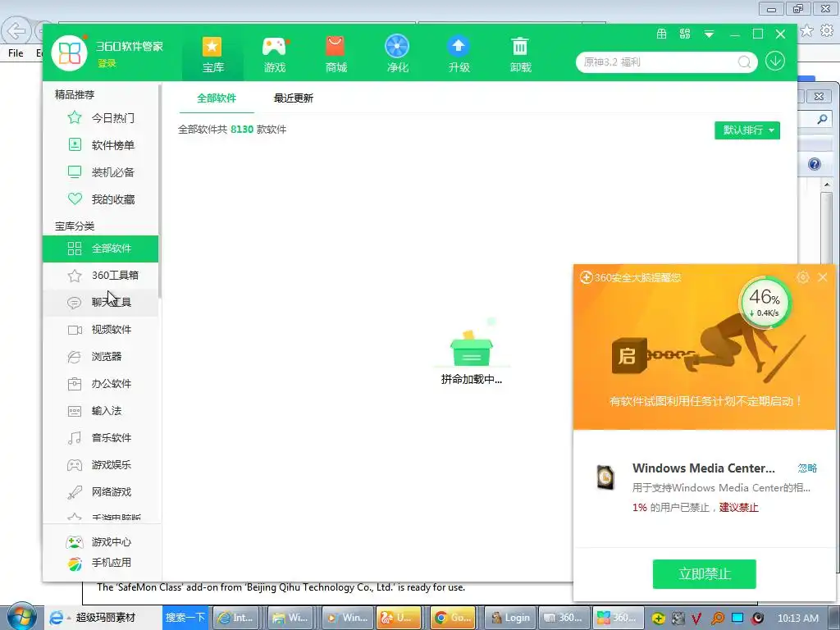Screen dimensions: 840x630
Task: Open Login taskbar item
Action: click(511, 618)
